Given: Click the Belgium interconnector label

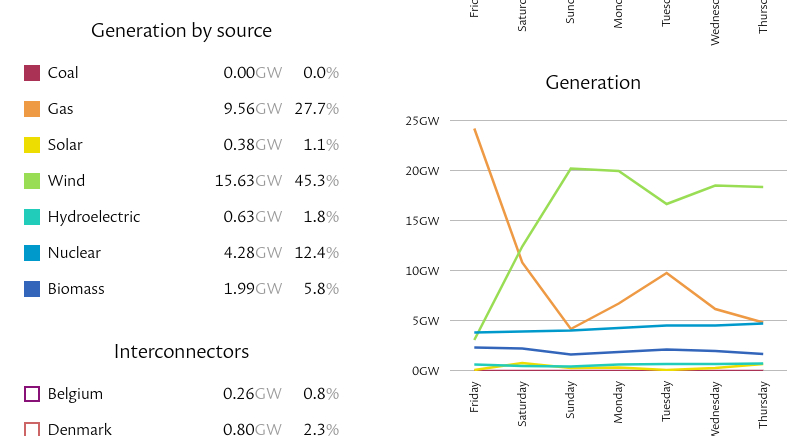Looking at the screenshot, I should point(75,394).
